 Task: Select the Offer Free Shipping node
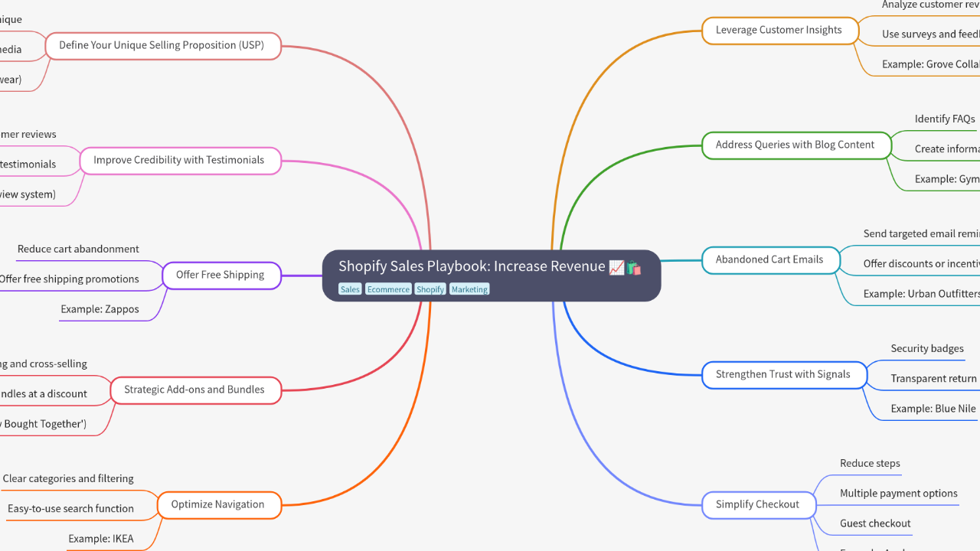220,275
